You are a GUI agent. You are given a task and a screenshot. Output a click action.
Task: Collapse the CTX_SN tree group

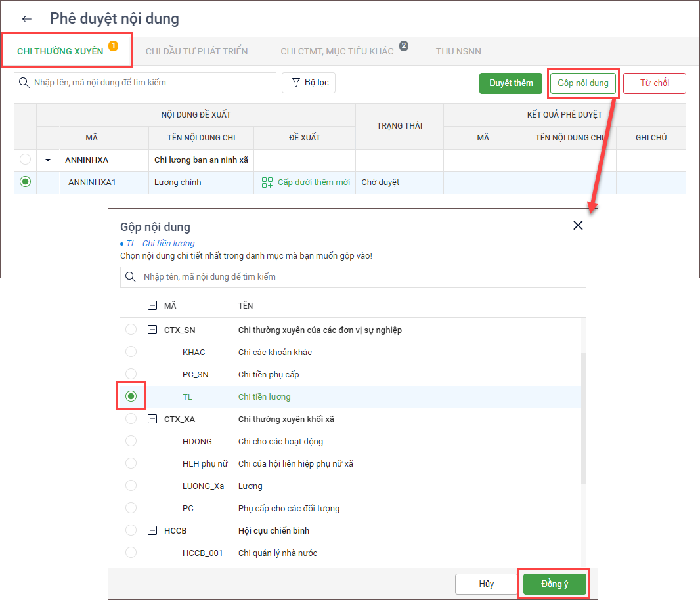[152, 330]
